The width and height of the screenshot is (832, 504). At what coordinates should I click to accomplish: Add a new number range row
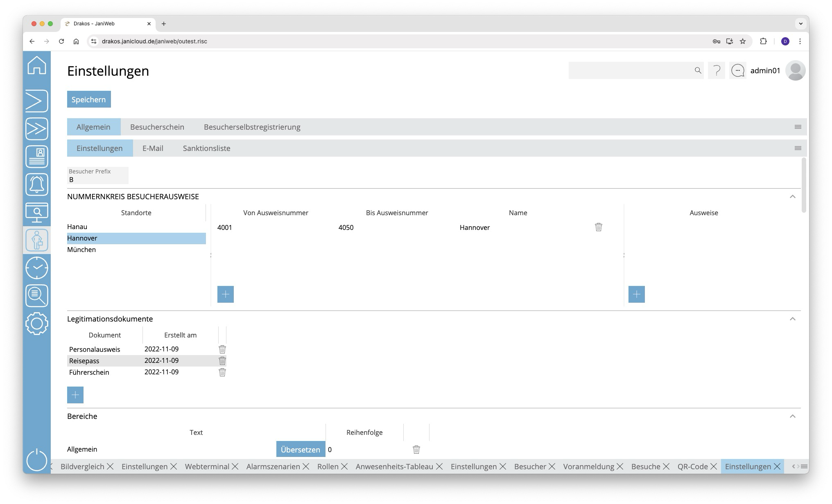pos(226,294)
